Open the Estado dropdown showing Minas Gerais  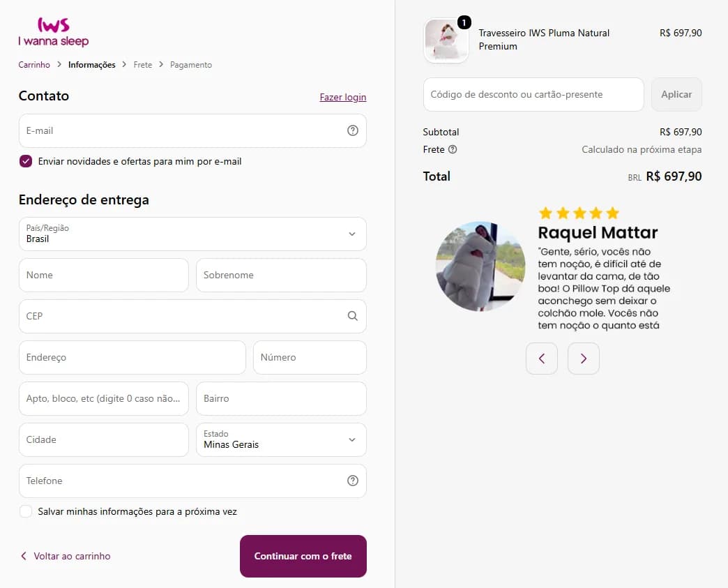pyautogui.click(x=281, y=440)
